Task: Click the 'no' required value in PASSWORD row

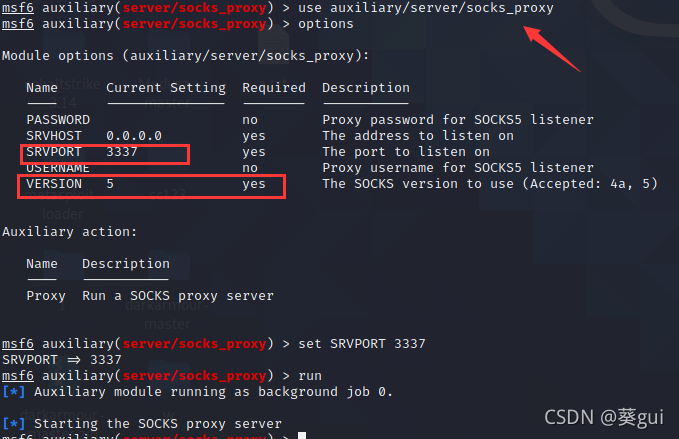Action: tap(250, 120)
